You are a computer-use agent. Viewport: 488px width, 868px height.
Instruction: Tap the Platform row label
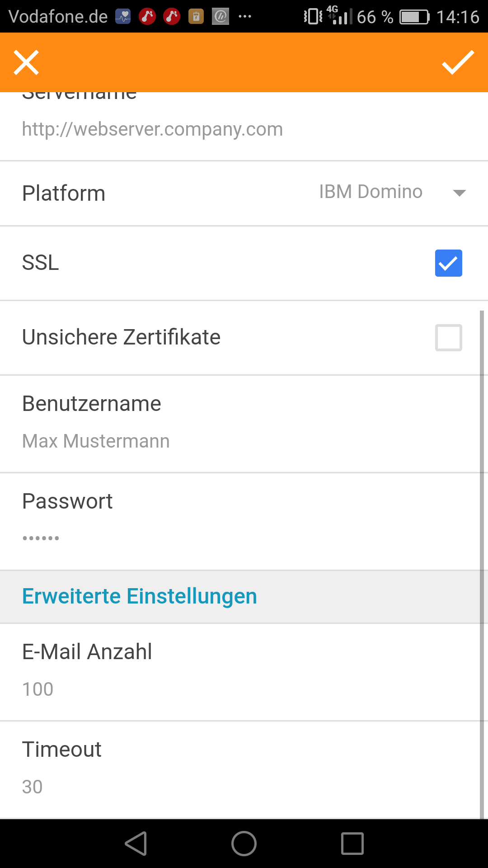64,193
